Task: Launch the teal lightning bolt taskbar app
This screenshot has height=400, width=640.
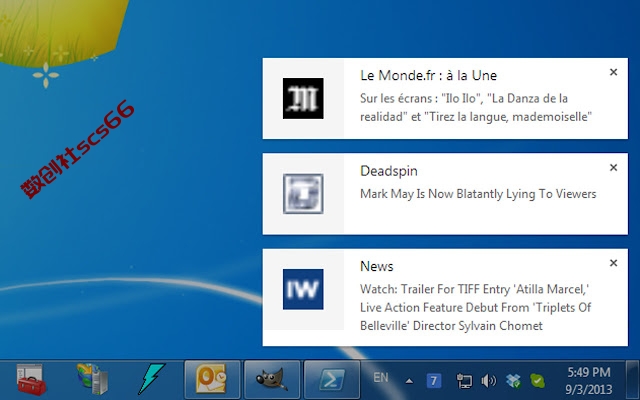Action: coord(151,379)
